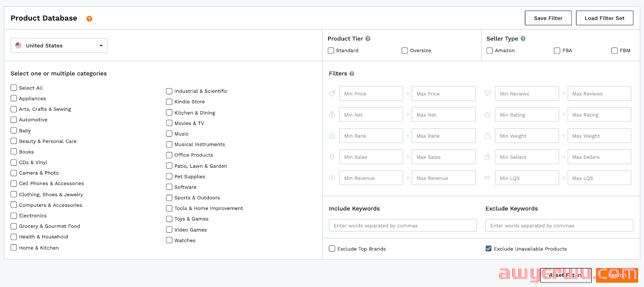This screenshot has width=644, height=287.
Task: Click the Load Filter Set button
Action: [x=605, y=18]
